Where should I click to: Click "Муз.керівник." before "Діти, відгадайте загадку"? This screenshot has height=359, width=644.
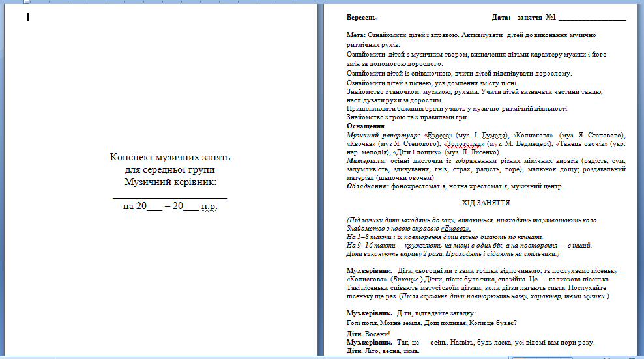(369, 313)
